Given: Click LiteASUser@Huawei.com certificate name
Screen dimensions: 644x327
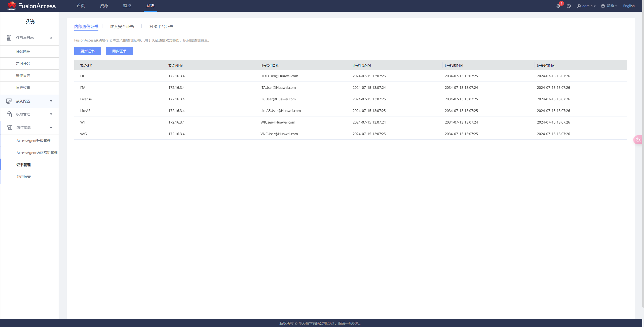Looking at the screenshot, I should point(281,111).
